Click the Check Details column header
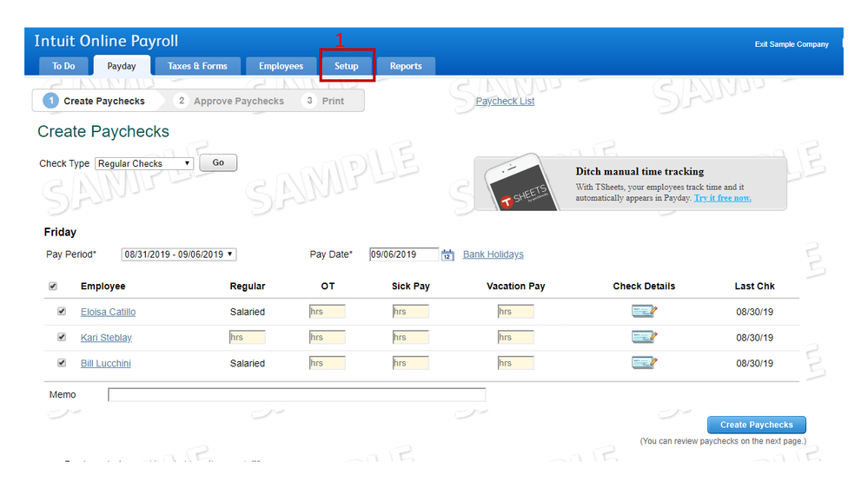This screenshot has height=488, width=868. (x=644, y=286)
